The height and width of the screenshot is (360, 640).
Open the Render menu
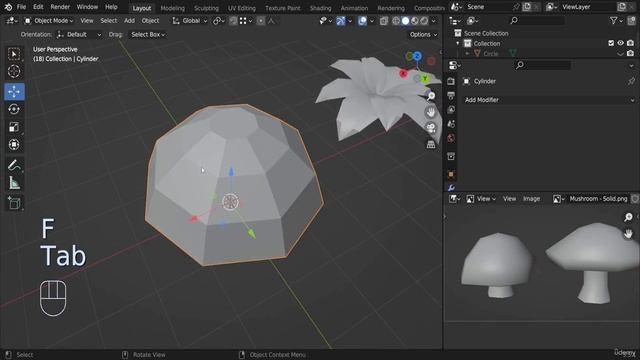[60, 7]
